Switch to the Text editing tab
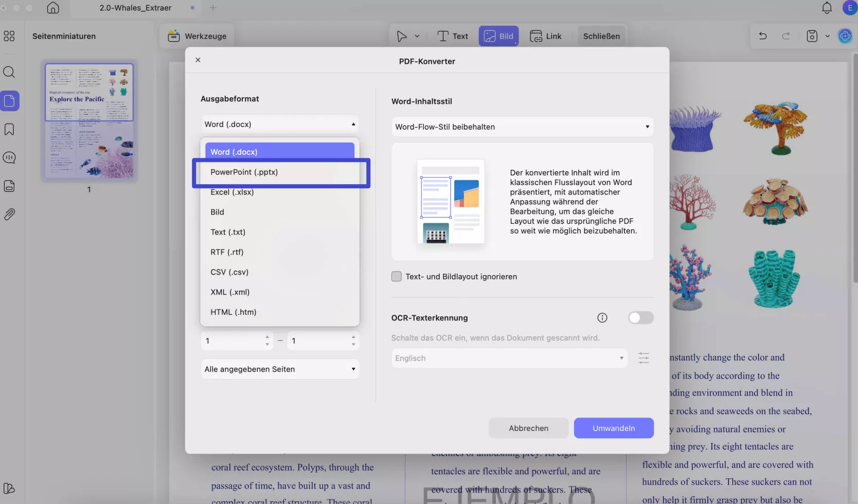This screenshot has width=858, height=504. pos(453,36)
